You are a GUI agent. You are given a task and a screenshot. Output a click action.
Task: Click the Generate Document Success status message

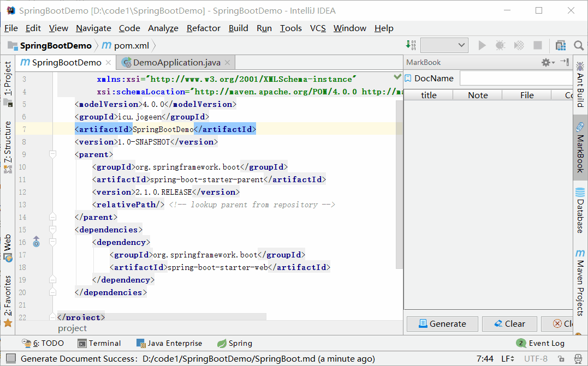(x=198, y=358)
